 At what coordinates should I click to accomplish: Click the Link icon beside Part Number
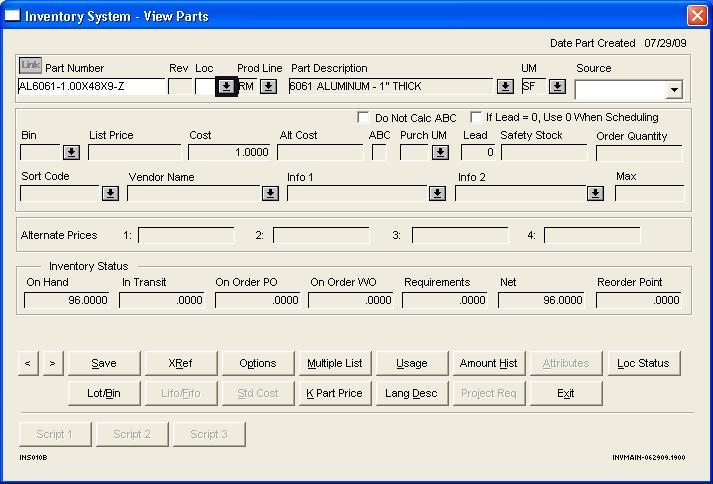pos(30,65)
